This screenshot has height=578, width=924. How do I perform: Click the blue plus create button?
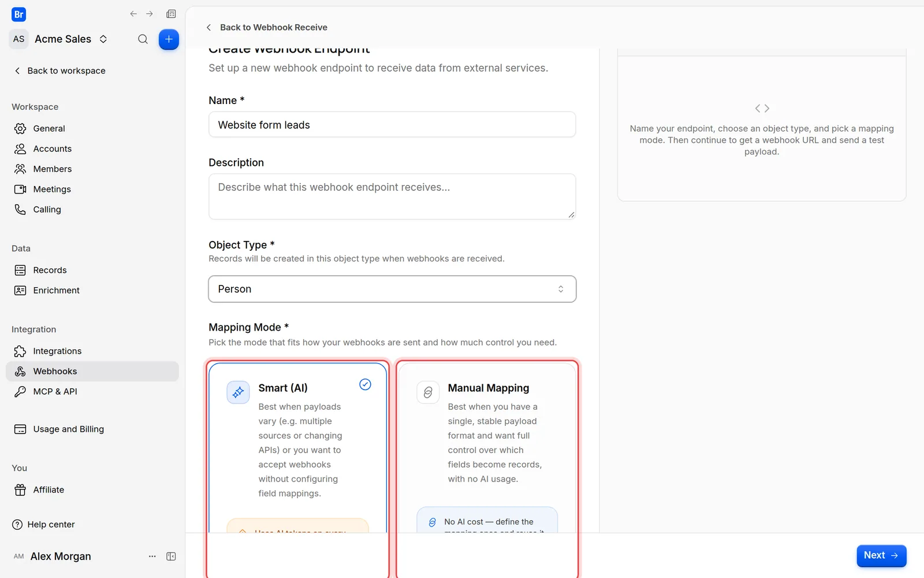pyautogui.click(x=169, y=39)
